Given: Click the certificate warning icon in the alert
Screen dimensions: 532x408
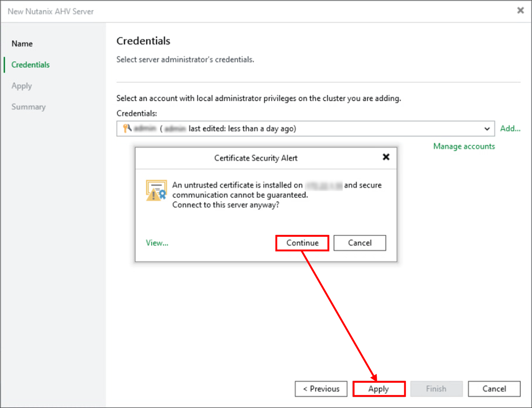Looking at the screenshot, I should [156, 190].
